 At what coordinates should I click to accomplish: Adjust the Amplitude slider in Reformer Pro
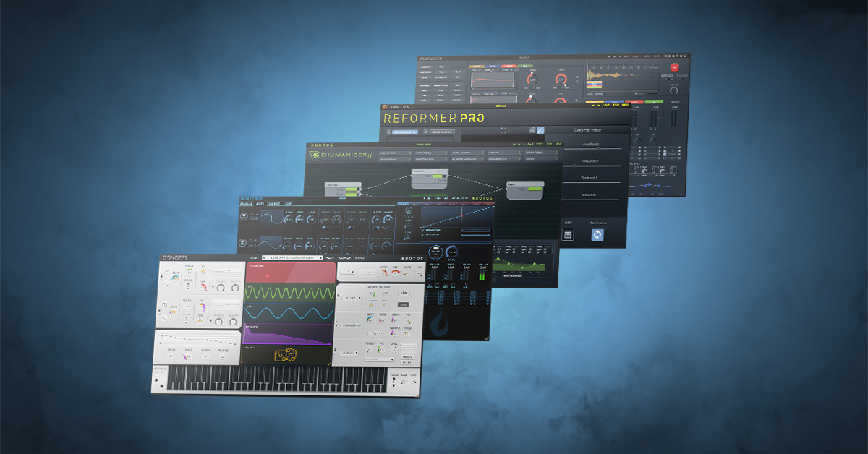[592, 149]
